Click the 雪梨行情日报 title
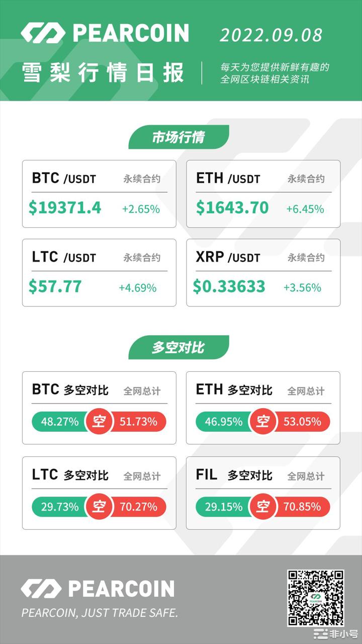The width and height of the screenshot is (362, 644). 103,73
